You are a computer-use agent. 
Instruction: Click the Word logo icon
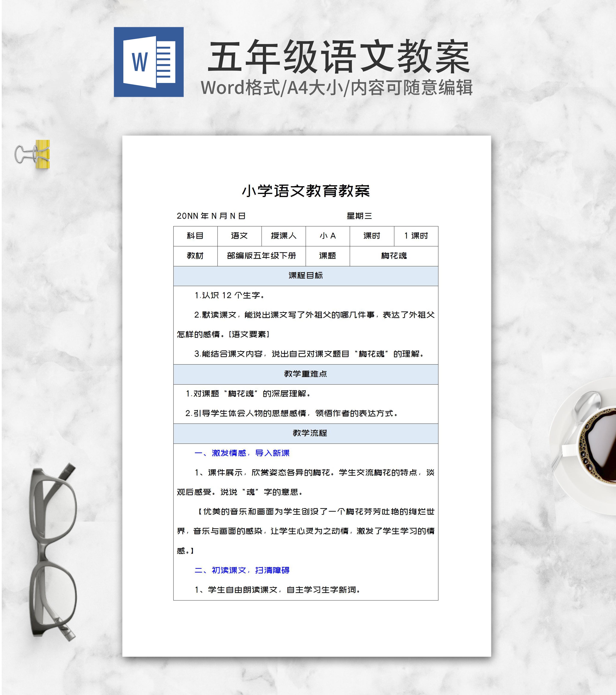coord(149,62)
